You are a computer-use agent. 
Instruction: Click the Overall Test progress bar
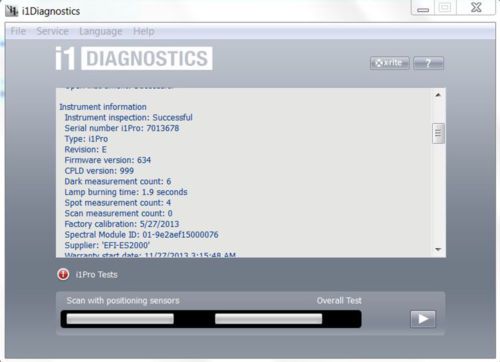[x=269, y=319]
